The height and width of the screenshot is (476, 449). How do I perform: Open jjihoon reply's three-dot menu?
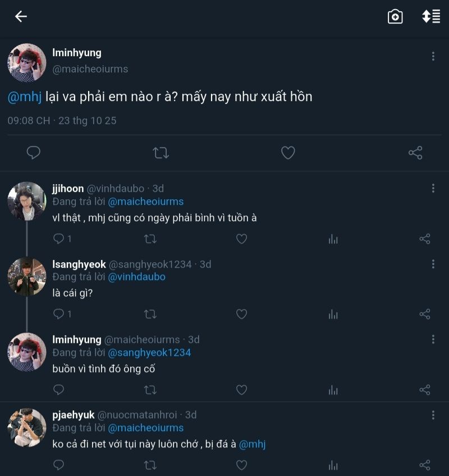(433, 189)
